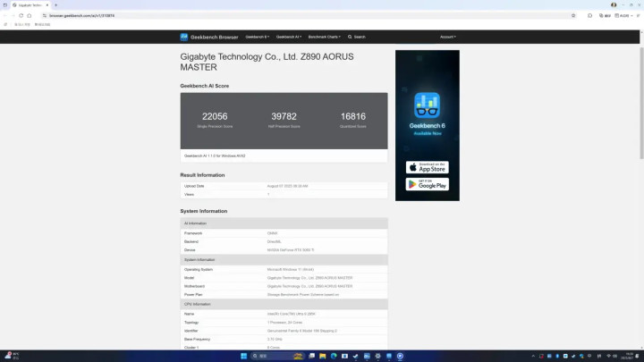Open the browser profile avatar
The width and height of the screenshot is (644, 362).
614,5
